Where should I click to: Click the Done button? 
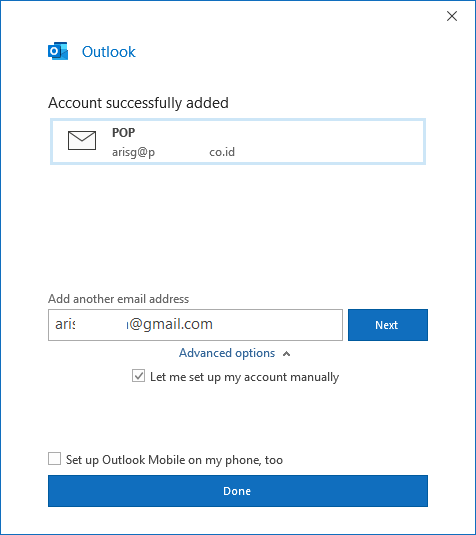238,491
